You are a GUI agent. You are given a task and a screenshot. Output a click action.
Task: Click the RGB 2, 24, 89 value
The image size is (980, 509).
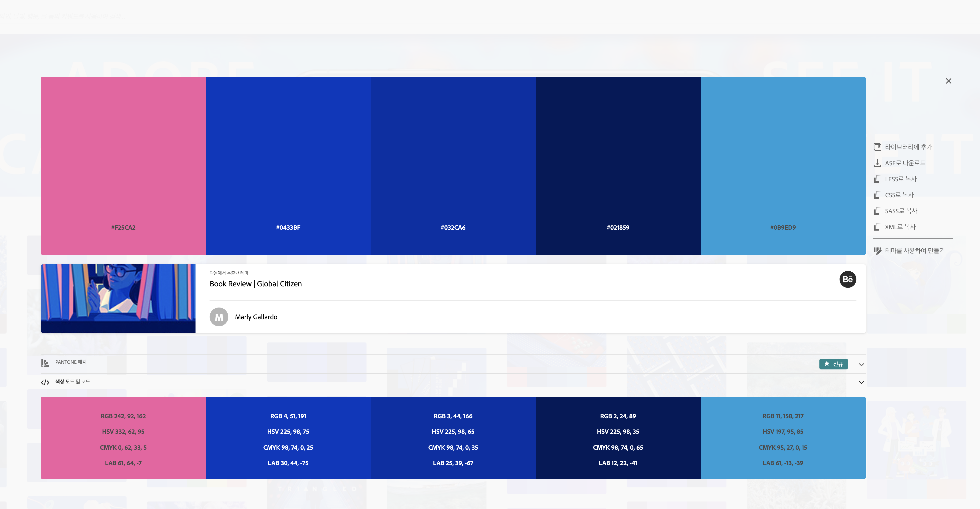tap(617, 416)
